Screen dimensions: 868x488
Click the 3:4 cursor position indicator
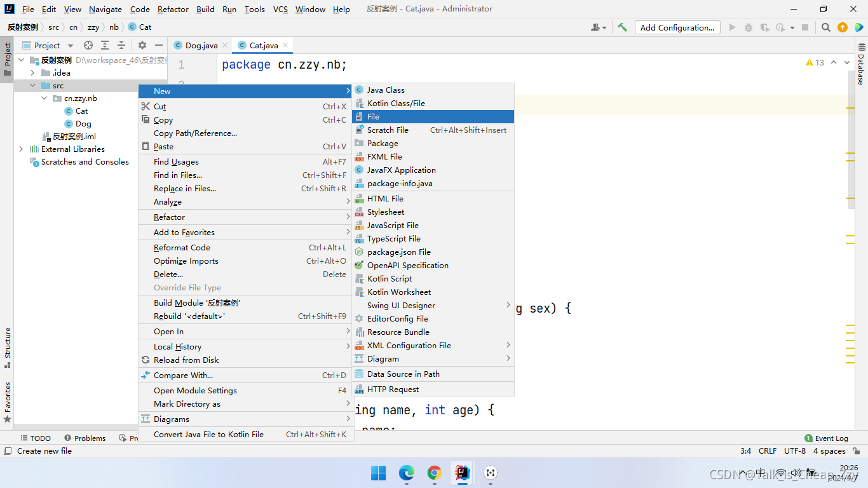pos(746,451)
